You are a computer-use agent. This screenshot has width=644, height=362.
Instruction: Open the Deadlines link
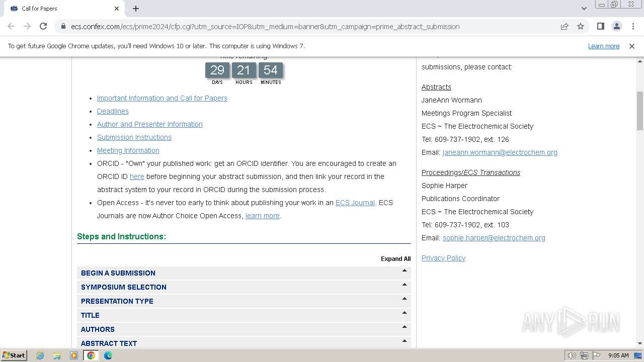(x=113, y=111)
